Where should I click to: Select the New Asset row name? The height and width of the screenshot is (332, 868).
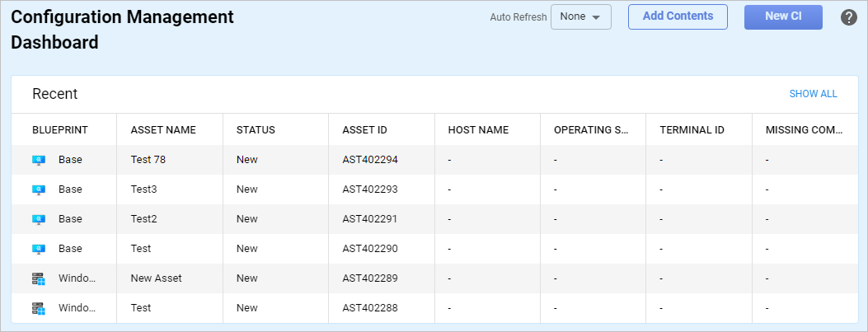[x=156, y=278]
